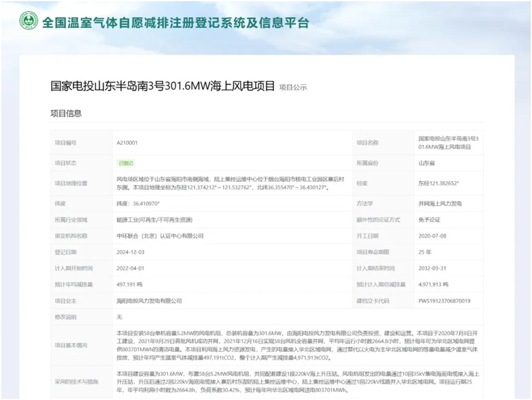Click the project owner 海阳电投风力发电有限公司

click(149, 301)
